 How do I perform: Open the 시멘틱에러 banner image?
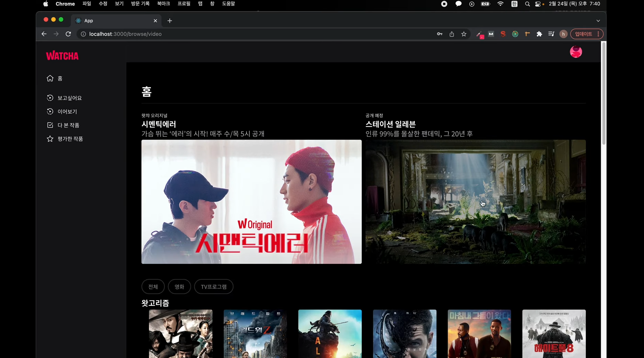tap(251, 202)
